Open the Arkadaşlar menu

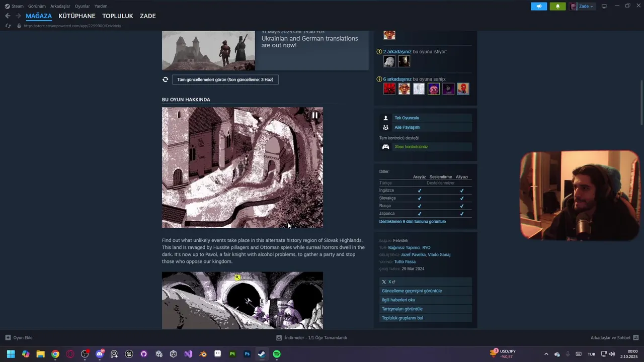coord(60,6)
